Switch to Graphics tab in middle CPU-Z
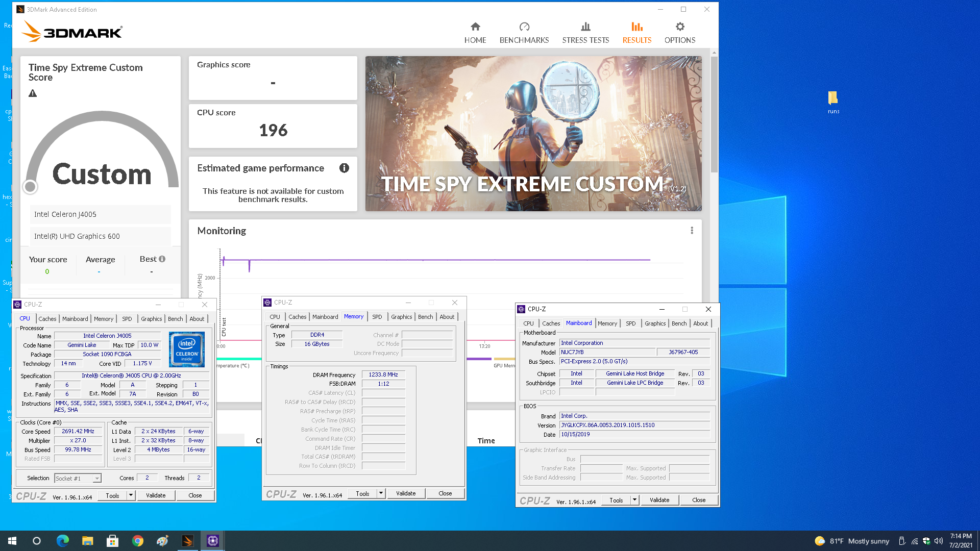The width and height of the screenshot is (980, 551). tap(401, 317)
